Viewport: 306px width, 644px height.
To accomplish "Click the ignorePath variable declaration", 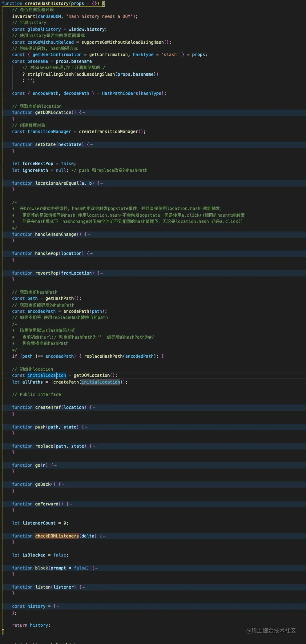I will click(35, 170).
